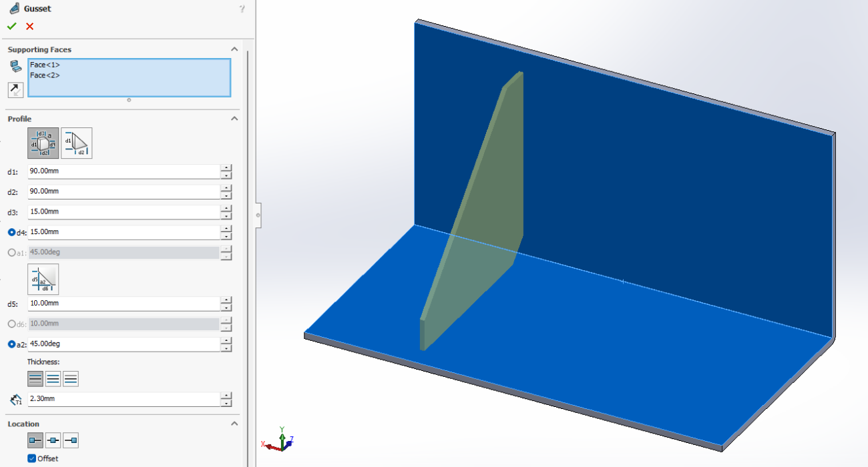Click the d1 90.00mm input field
This screenshot has width=868, height=467.
tap(124, 171)
